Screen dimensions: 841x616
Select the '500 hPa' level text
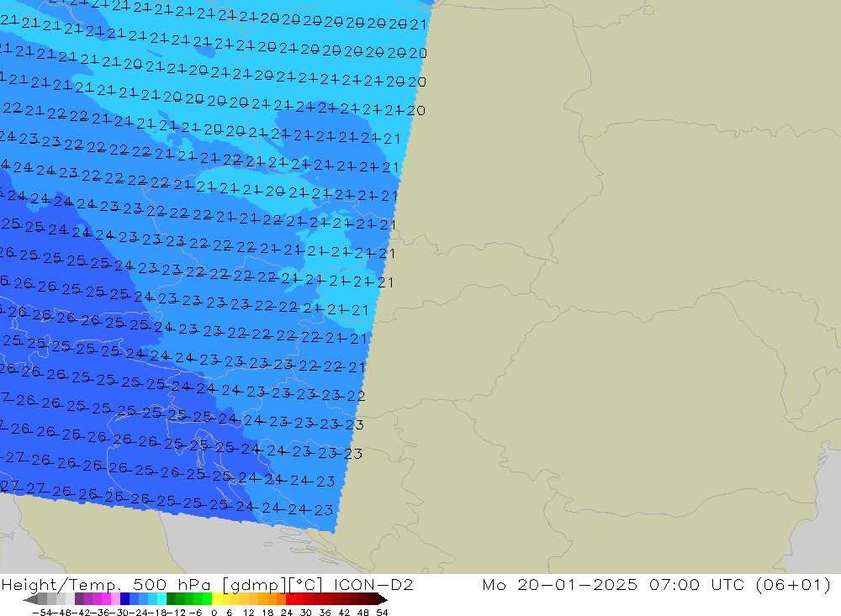click(x=172, y=584)
